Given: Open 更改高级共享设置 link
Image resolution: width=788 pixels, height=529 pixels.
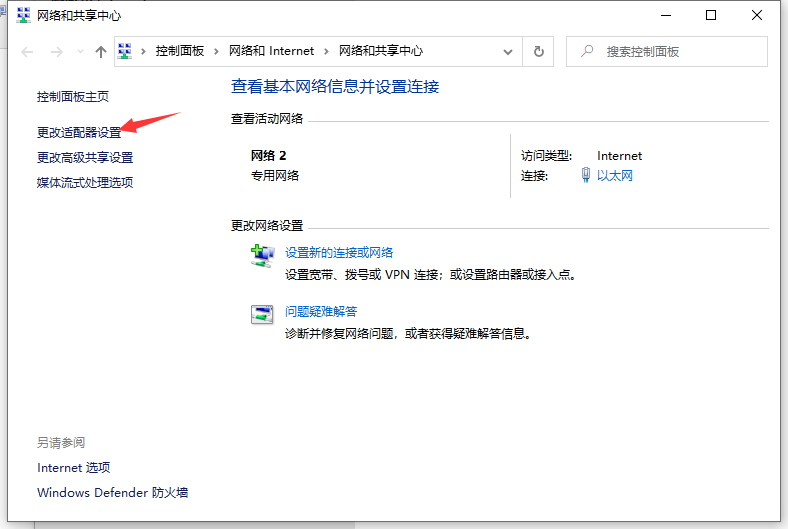Looking at the screenshot, I should [x=85, y=157].
